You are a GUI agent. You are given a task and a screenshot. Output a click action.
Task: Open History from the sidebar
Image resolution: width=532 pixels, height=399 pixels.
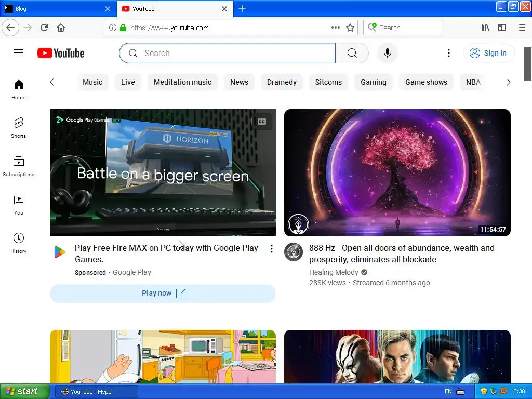[18, 243]
